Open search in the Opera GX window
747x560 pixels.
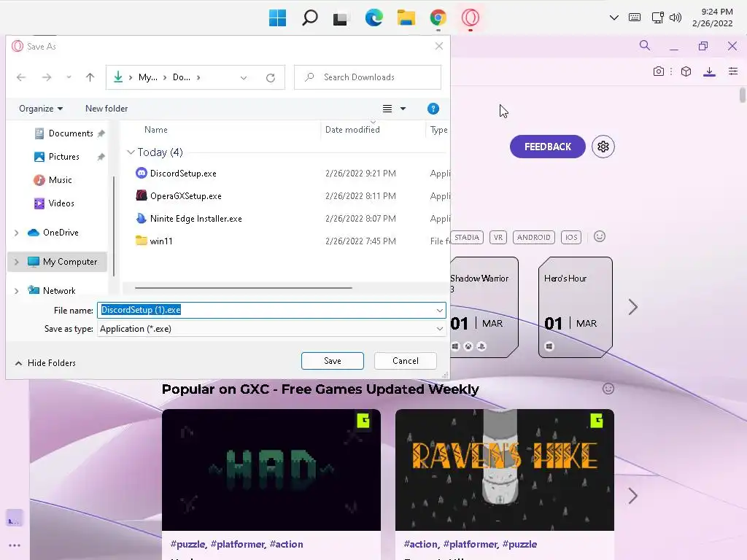(645, 45)
